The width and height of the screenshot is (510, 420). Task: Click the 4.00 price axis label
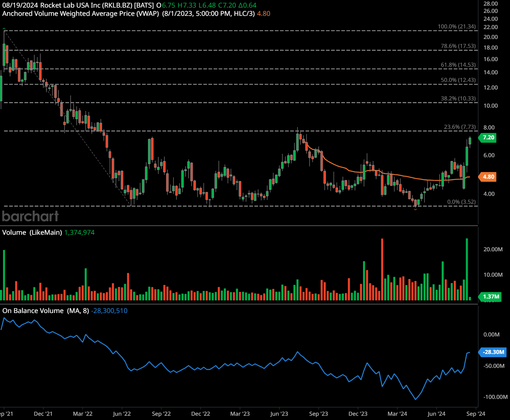coord(489,194)
